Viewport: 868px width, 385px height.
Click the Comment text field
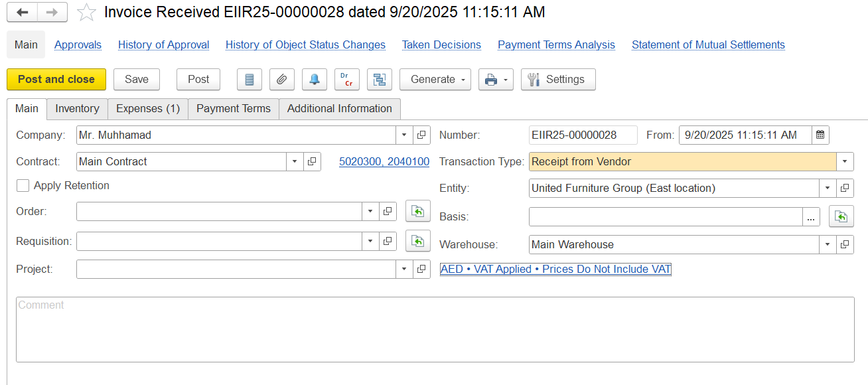coord(435,329)
